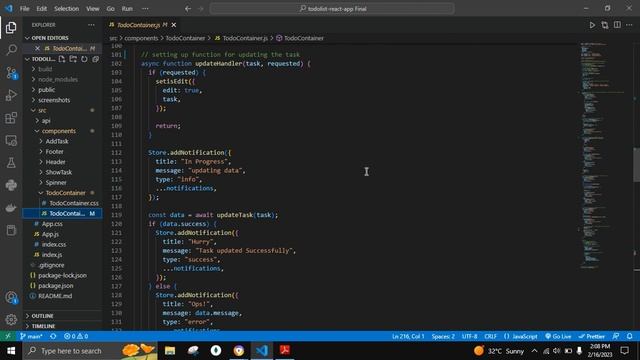Open changes compare icon in editor toolbar
Viewport: 640px width, 360px height.
[x=604, y=25]
